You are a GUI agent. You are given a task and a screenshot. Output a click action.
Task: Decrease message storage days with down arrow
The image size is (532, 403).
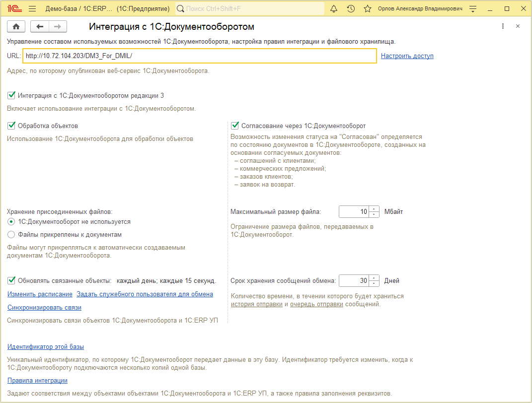(x=374, y=283)
